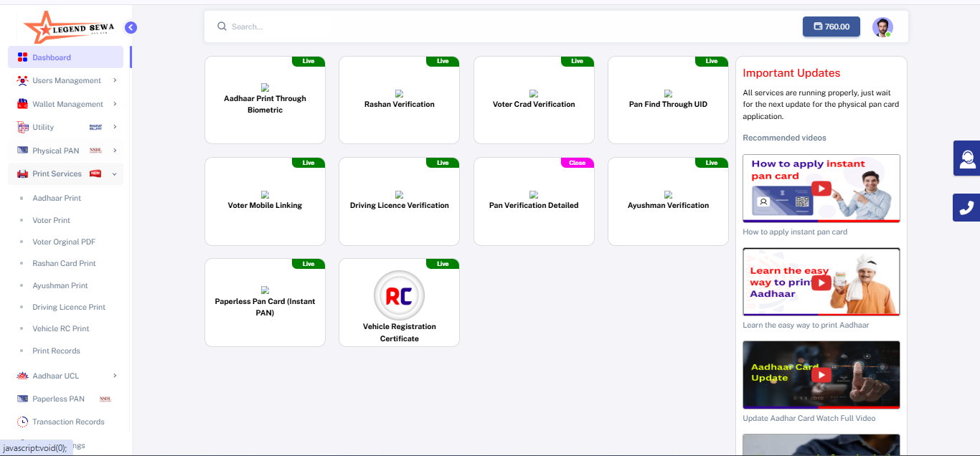Open Aadhaar Print in sidebar
980x456 pixels.
point(57,198)
